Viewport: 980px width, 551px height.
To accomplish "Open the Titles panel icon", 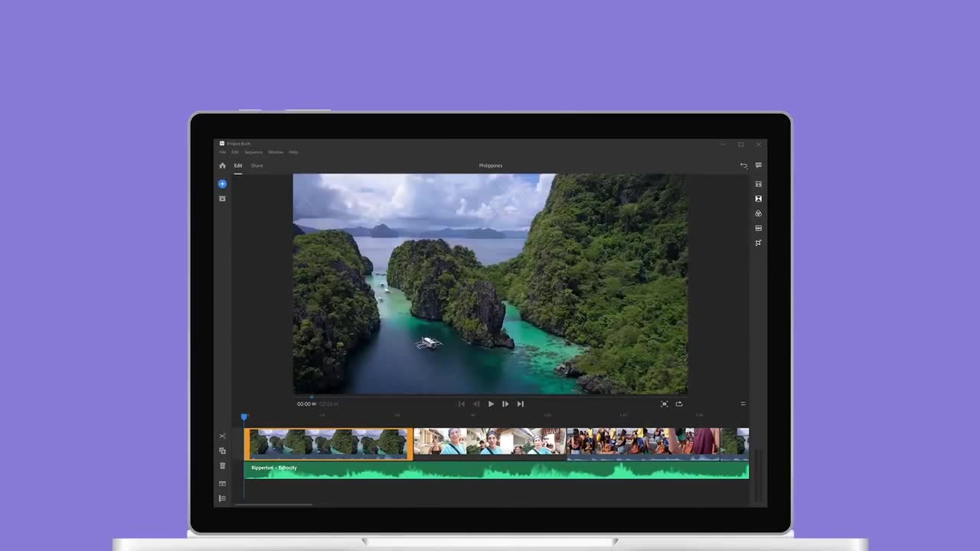I will coord(758,184).
